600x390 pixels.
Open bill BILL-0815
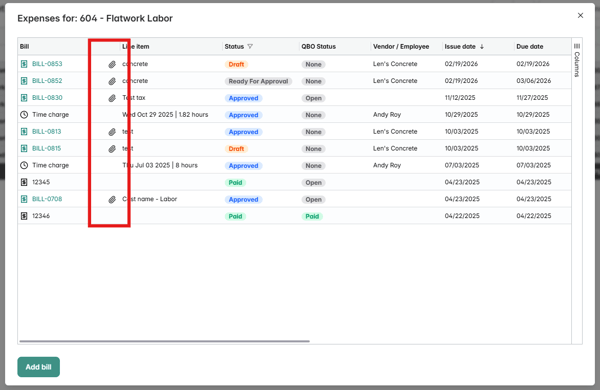47,148
